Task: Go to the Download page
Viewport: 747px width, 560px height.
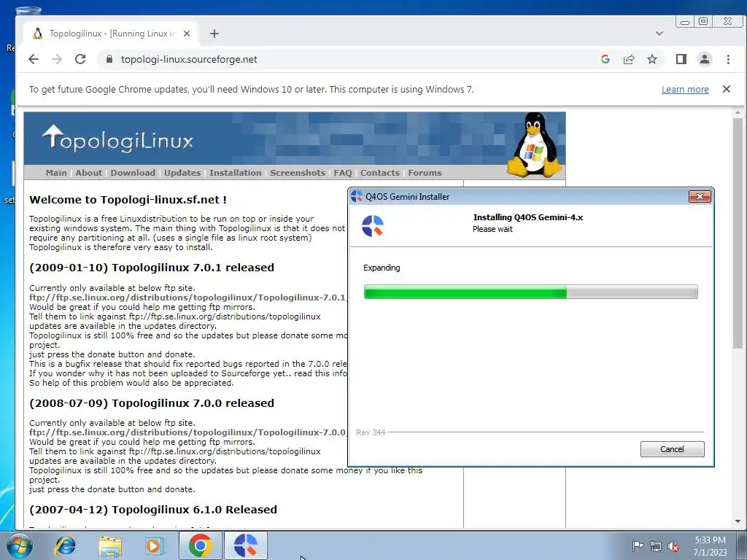Action: pos(133,173)
